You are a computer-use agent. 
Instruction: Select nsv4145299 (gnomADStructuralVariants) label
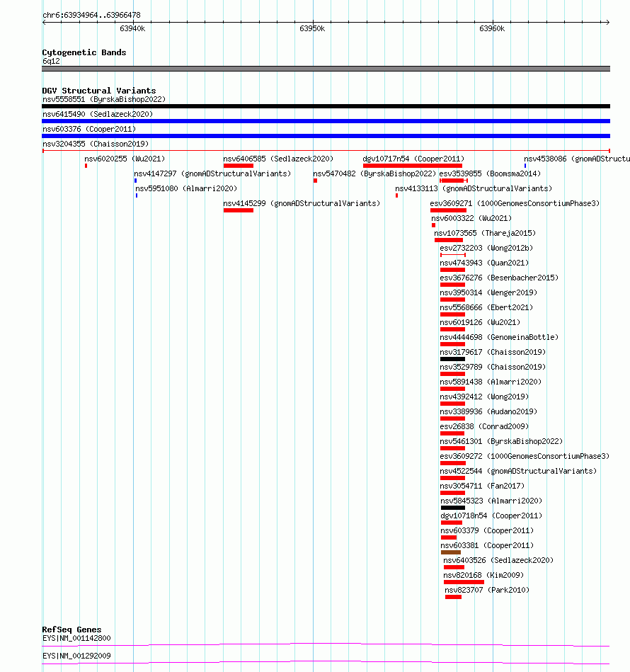coord(302,203)
